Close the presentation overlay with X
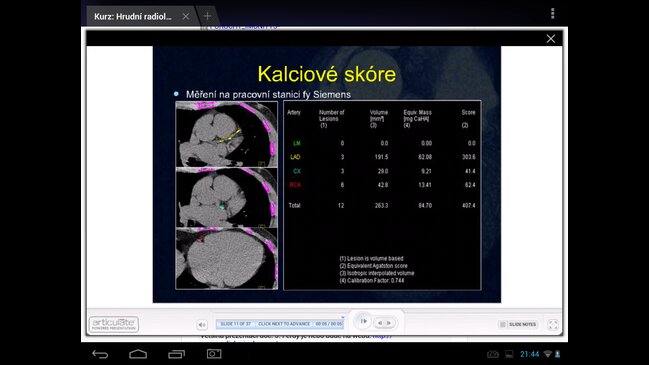Image resolution: width=649 pixels, height=365 pixels. pos(550,39)
